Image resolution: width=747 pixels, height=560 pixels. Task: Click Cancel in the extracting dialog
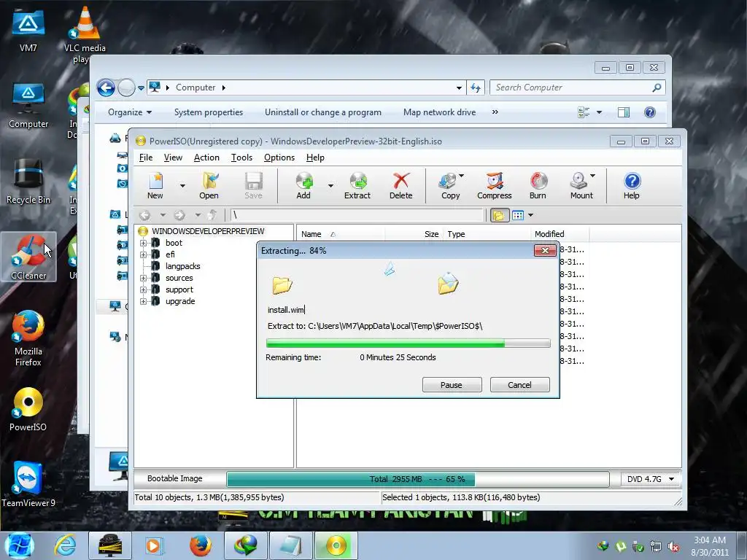[519, 385]
